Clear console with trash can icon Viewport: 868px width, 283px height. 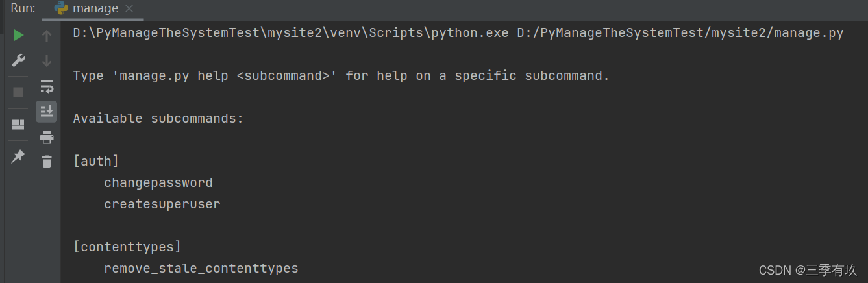coord(47,162)
